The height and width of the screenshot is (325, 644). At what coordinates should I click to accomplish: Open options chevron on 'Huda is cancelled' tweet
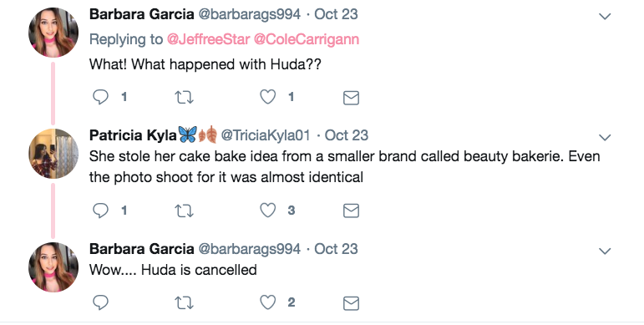coord(605,251)
